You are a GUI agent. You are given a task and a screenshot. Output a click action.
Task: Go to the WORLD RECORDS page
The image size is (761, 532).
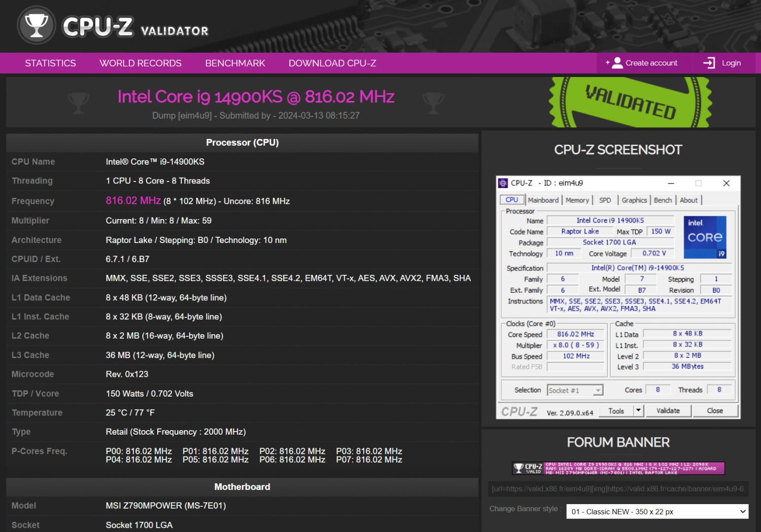[141, 63]
